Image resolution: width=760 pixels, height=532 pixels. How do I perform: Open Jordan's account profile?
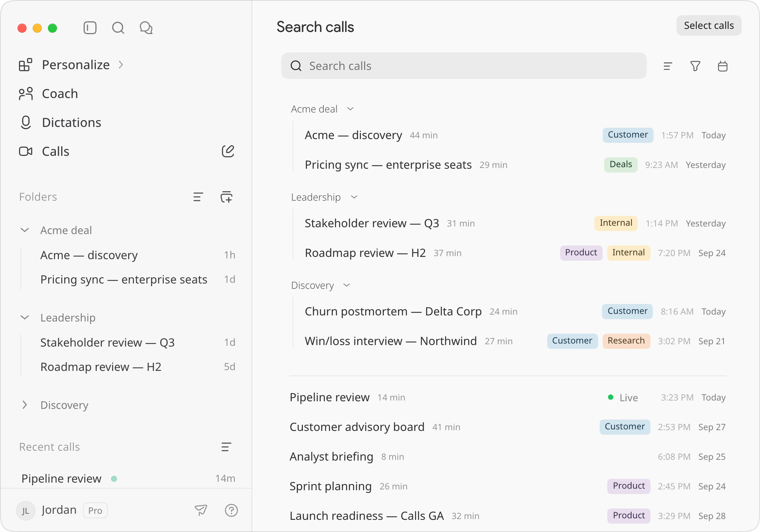point(59,510)
